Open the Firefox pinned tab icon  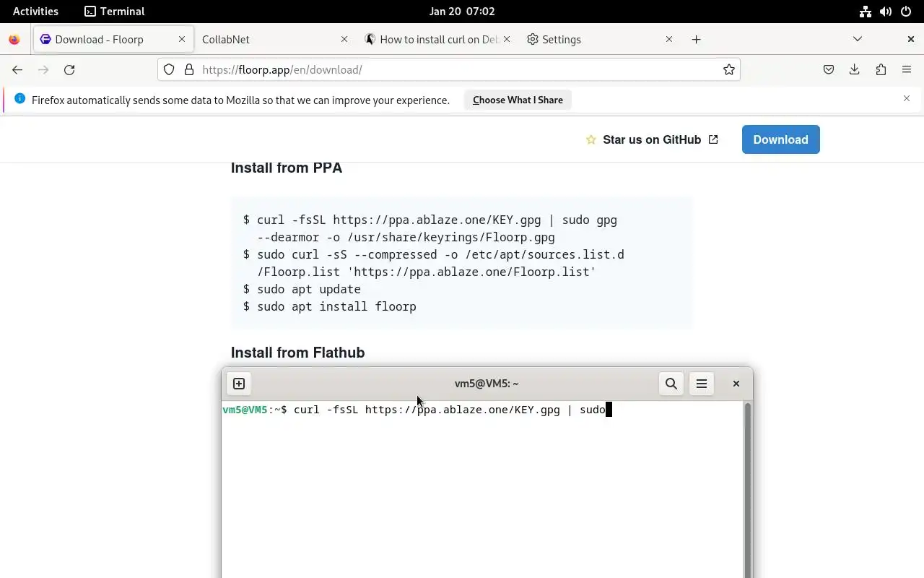click(x=14, y=40)
